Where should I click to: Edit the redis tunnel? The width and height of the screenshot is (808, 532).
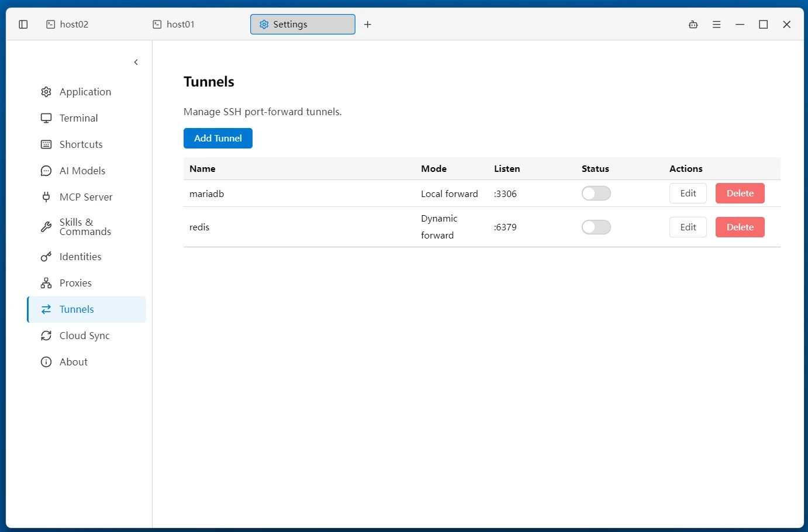point(688,227)
